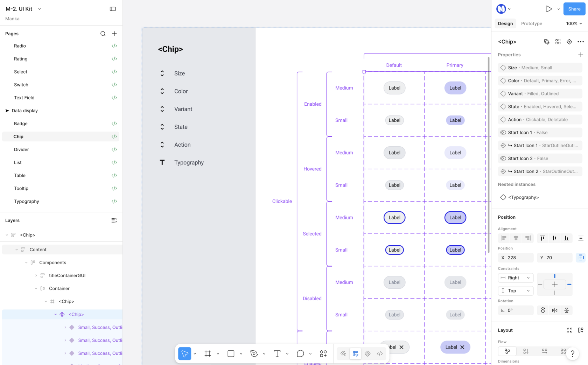Select the Move tool in the toolbar
The image size is (588, 365).
click(185, 354)
